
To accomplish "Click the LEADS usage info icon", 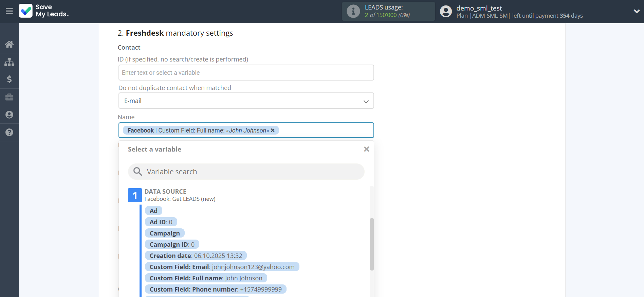I will click(353, 11).
